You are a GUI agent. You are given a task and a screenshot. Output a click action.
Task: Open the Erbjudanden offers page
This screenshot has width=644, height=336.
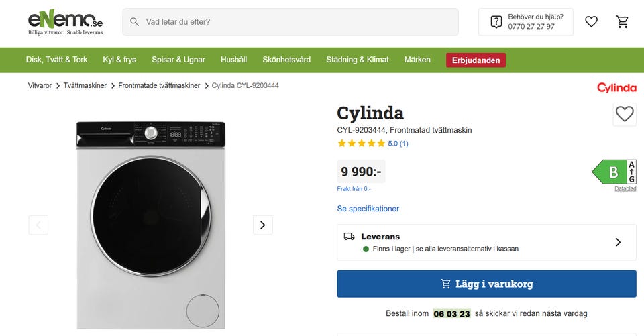476,60
